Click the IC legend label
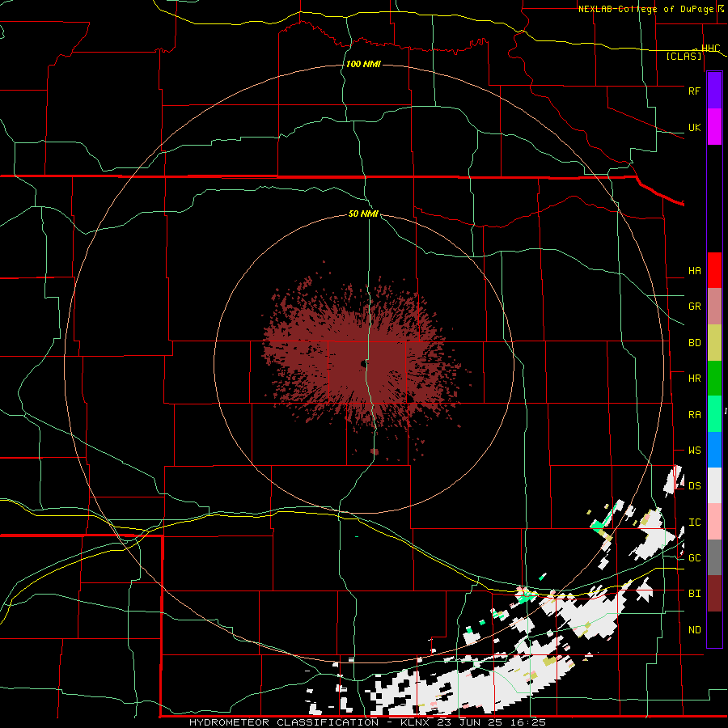 coord(694,522)
